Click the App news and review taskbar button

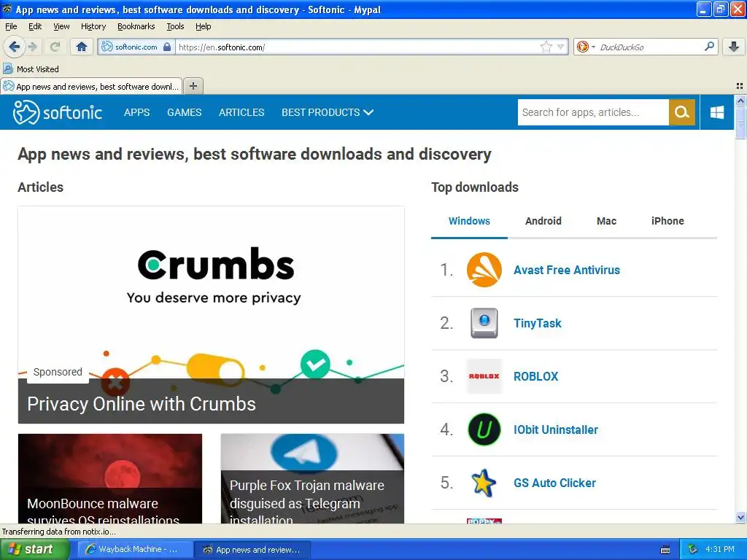[x=252, y=549]
